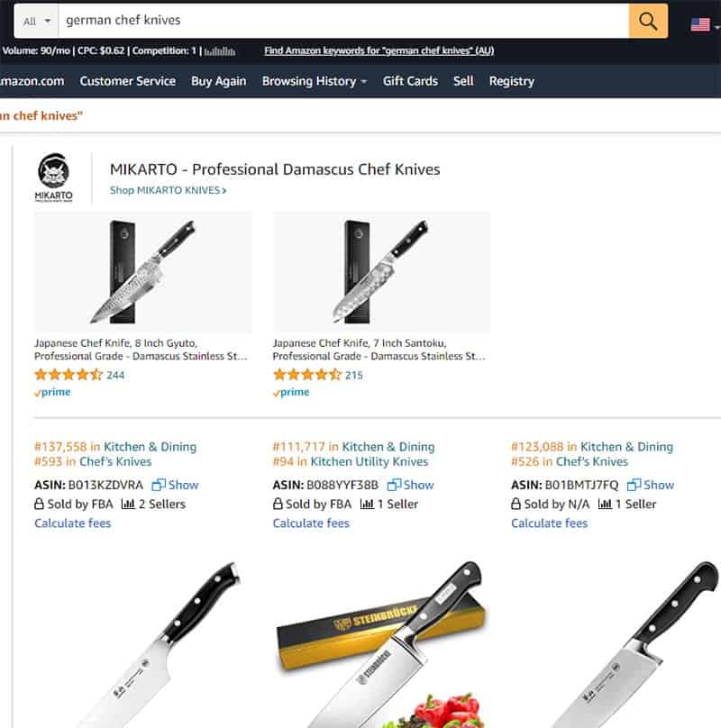Show ASIN B01BMTJ7FQ details popup icon

pos(634,485)
